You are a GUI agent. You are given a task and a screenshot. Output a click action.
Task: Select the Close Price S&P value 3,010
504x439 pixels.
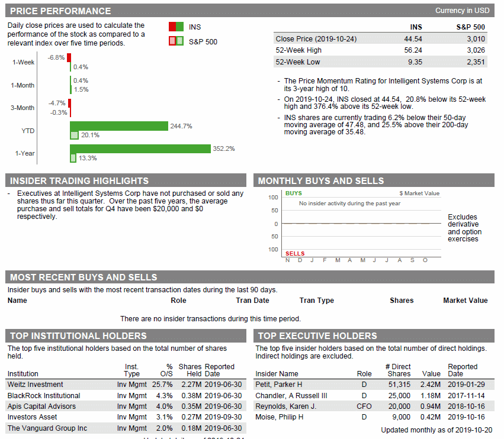pyautogui.click(x=476, y=39)
